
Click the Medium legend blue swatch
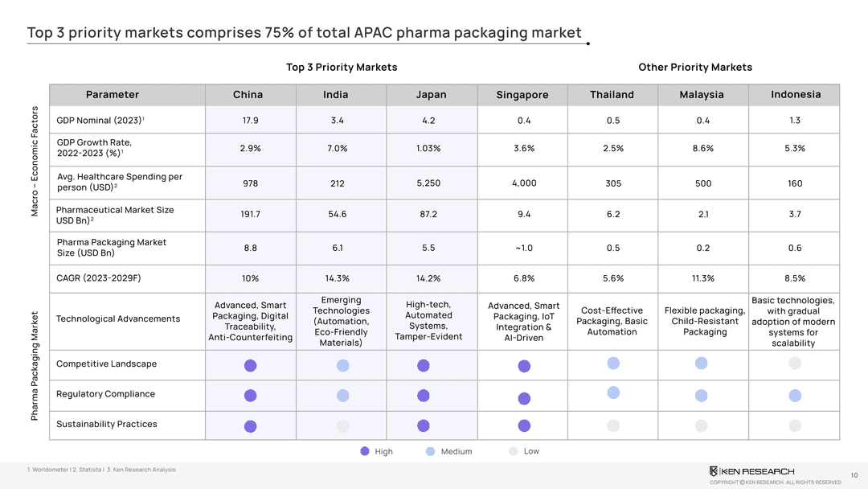(x=430, y=451)
